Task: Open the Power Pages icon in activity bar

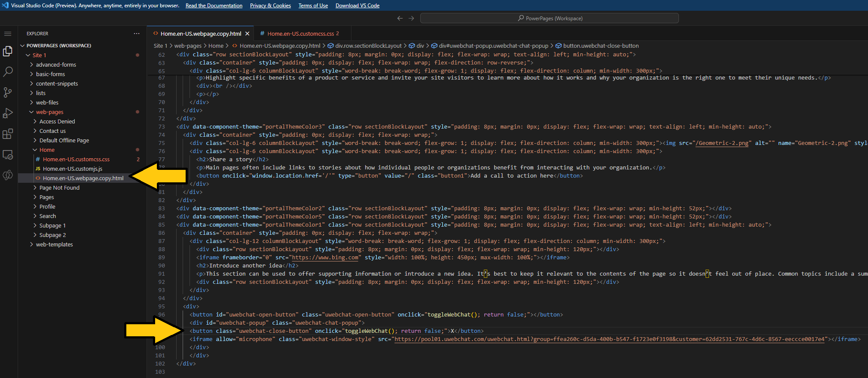Action: tap(8, 175)
